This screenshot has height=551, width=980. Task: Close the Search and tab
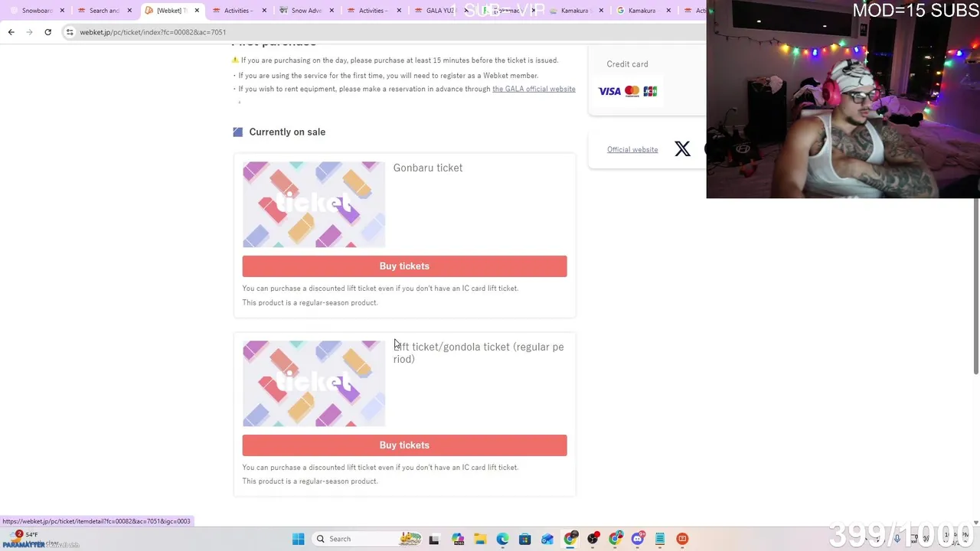coord(129,11)
